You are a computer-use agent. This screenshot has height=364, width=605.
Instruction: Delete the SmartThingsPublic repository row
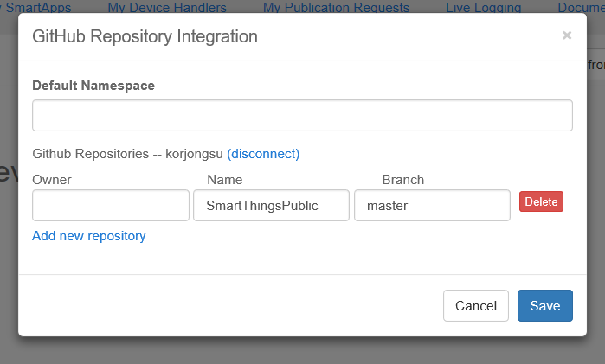pos(541,201)
